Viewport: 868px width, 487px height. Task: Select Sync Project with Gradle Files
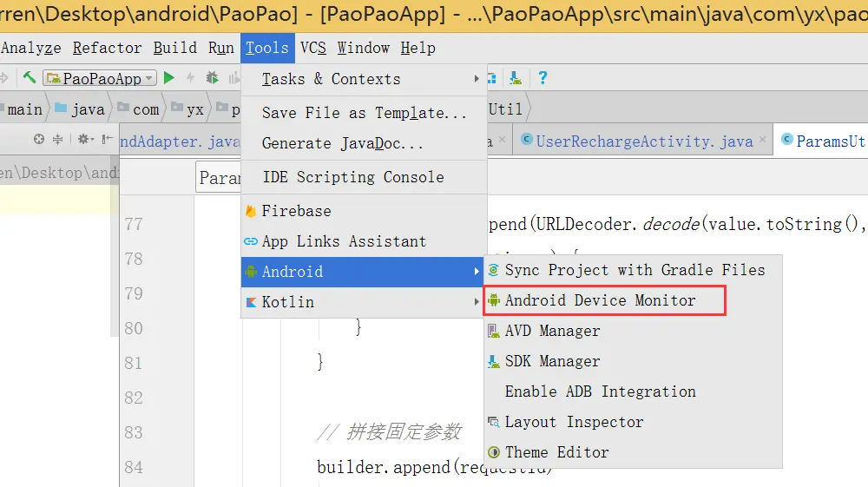click(634, 270)
